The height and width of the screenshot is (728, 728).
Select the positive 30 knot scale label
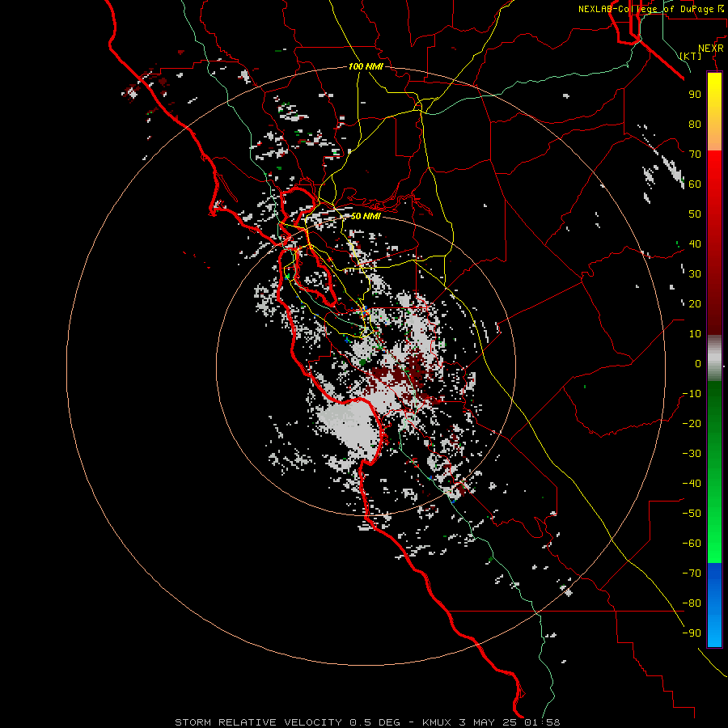tap(695, 274)
